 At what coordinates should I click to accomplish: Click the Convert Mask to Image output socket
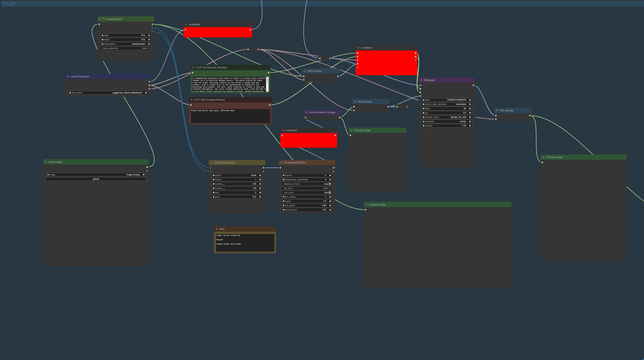tap(340, 117)
